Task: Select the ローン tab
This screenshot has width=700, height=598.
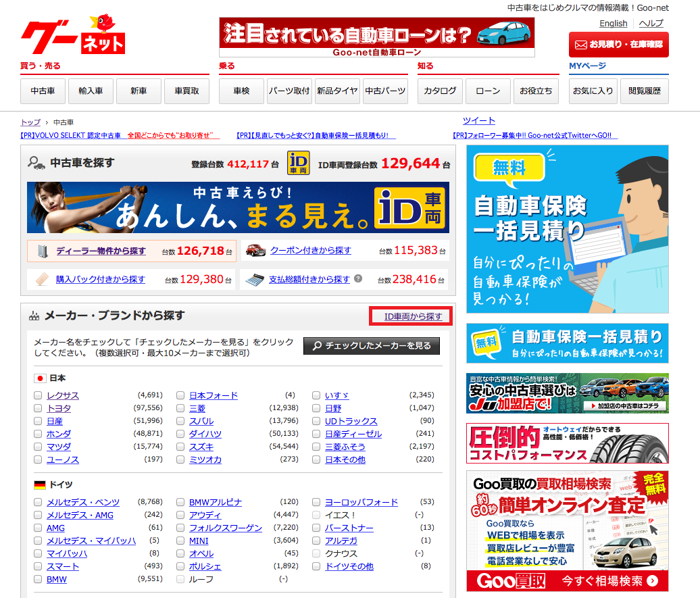Action: click(488, 91)
